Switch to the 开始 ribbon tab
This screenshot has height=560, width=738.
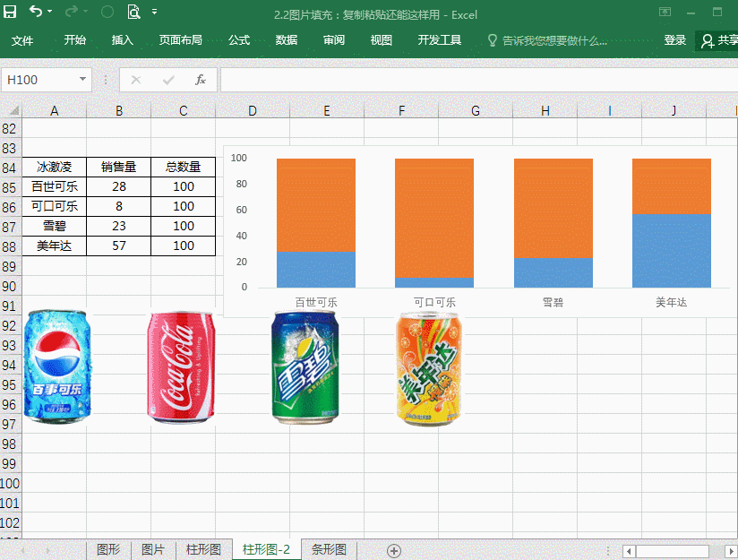pos(75,40)
